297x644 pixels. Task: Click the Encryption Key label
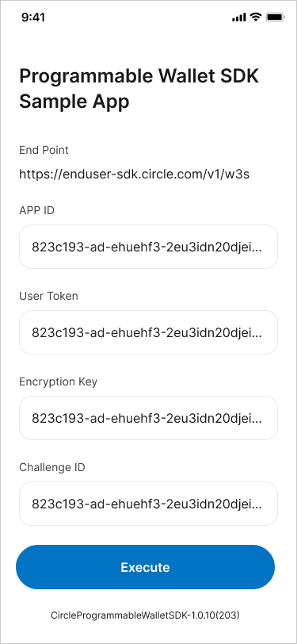click(x=59, y=381)
